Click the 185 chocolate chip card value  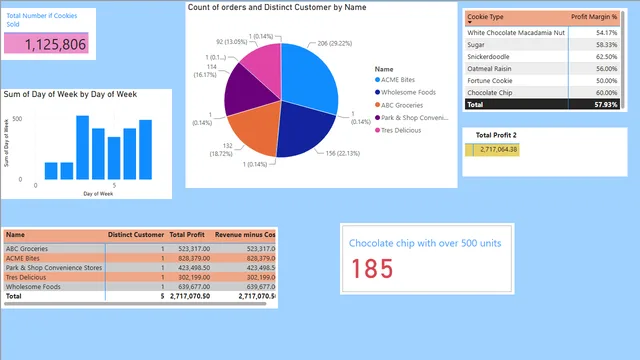(372, 269)
